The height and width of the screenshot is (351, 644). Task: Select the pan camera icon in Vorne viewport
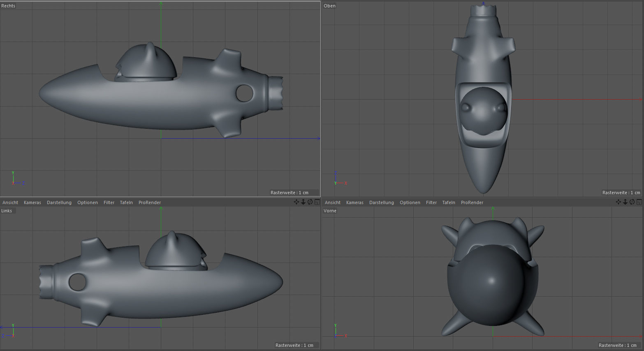coord(619,202)
